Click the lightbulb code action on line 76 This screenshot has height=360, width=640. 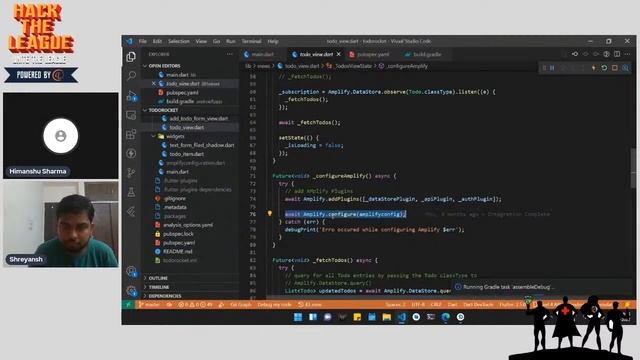coord(269,213)
